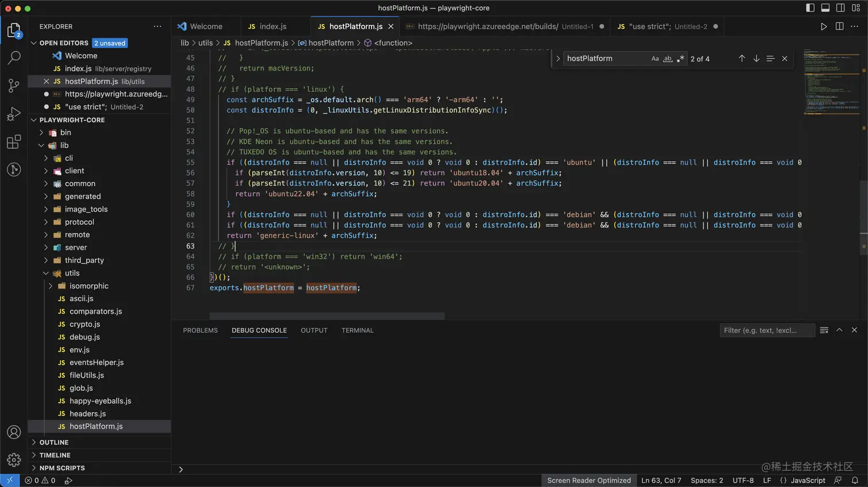Screen dimensions: 868x487
Task: Click Ln 63, Col 7 in status bar
Action: point(661,481)
